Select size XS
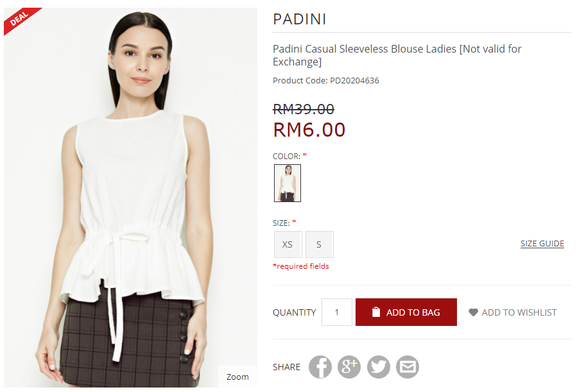Image resolution: width=577 pixels, height=392 pixels. pos(288,244)
